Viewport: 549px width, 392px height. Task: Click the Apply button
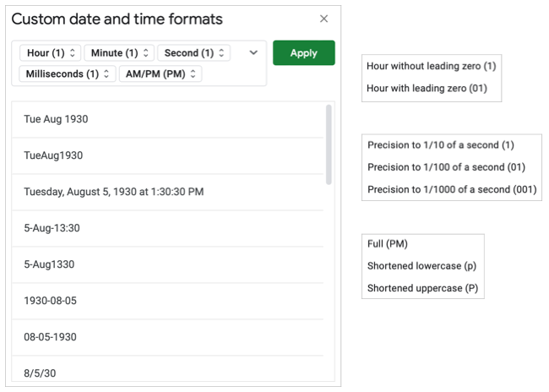click(x=303, y=53)
